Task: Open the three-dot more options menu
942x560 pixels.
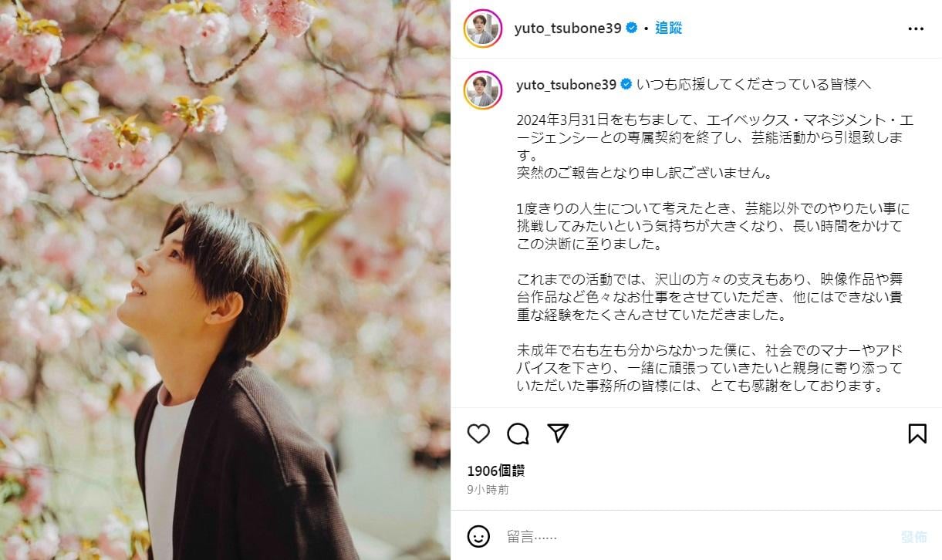Action: click(916, 29)
